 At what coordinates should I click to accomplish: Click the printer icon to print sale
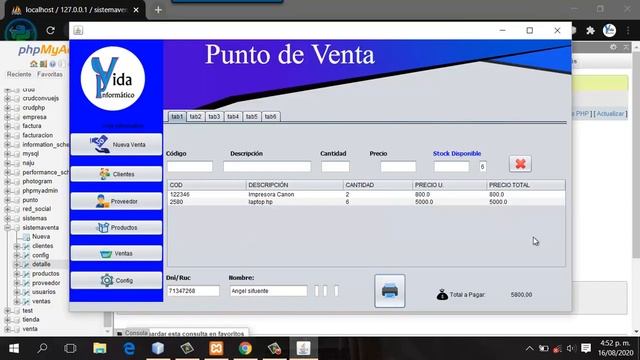click(x=390, y=291)
